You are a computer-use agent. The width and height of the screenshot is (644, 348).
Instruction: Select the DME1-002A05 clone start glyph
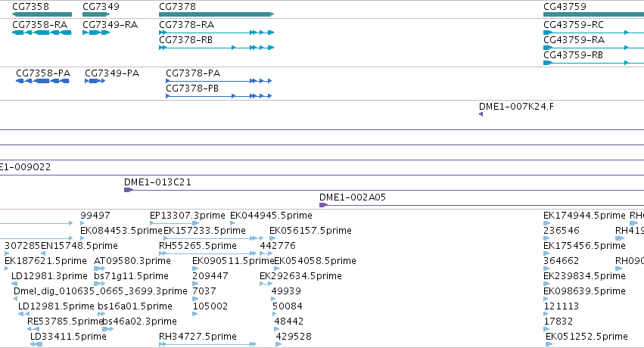pyautogui.click(x=323, y=205)
